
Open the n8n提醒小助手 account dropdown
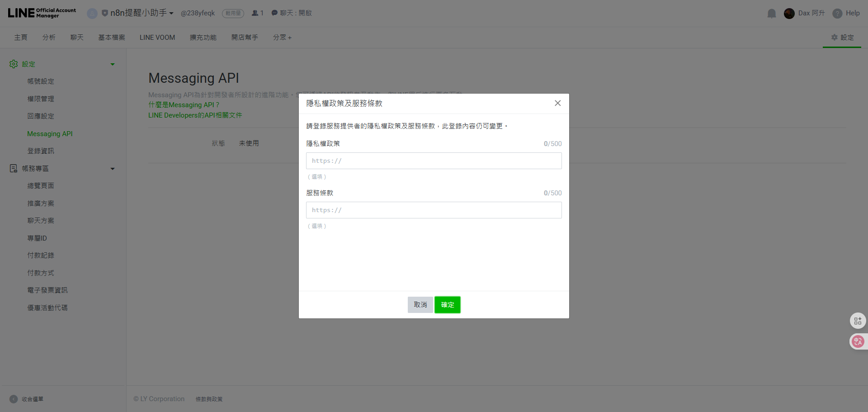138,13
